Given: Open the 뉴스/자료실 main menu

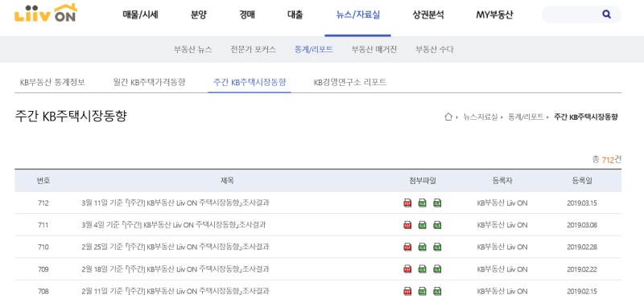Looking at the screenshot, I should (x=357, y=15).
